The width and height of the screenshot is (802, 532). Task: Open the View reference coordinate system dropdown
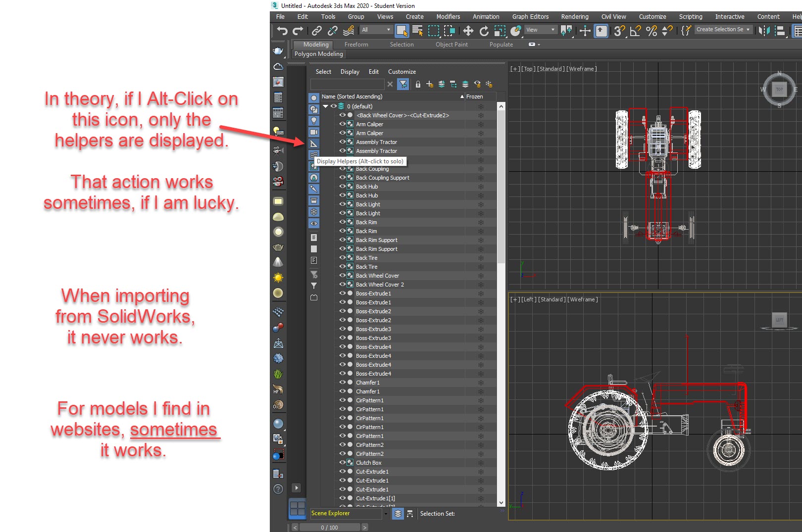coord(540,30)
